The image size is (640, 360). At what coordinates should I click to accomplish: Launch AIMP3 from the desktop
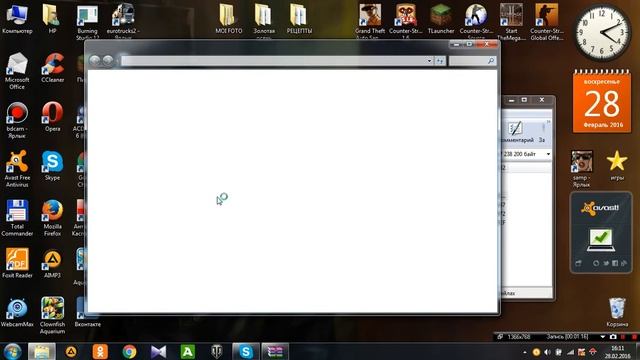[52, 263]
